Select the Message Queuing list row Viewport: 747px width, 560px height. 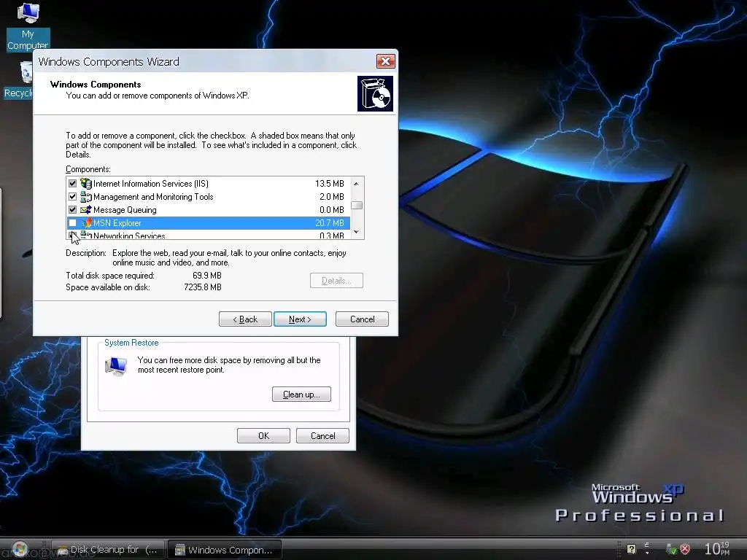(209, 209)
